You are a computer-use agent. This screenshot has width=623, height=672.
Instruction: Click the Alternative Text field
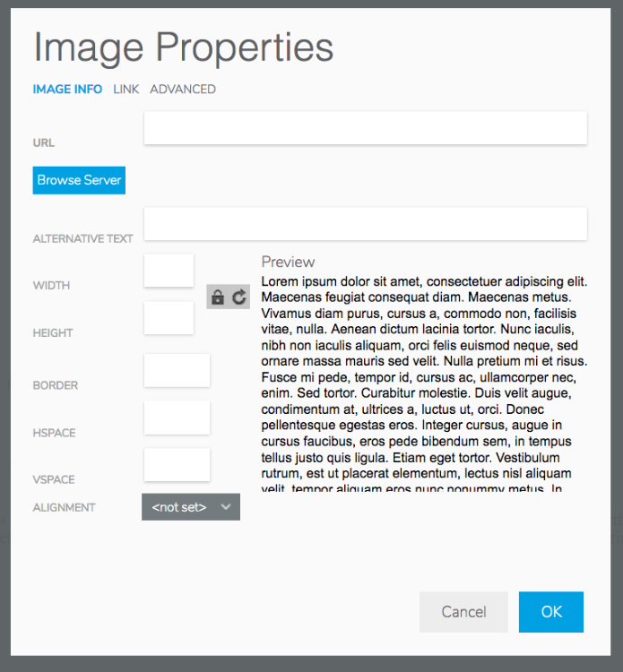366,224
